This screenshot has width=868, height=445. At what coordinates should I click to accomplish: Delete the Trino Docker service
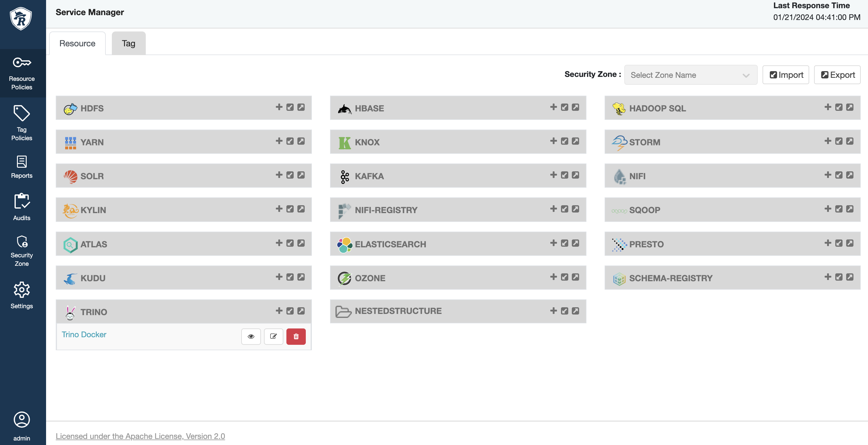(296, 336)
